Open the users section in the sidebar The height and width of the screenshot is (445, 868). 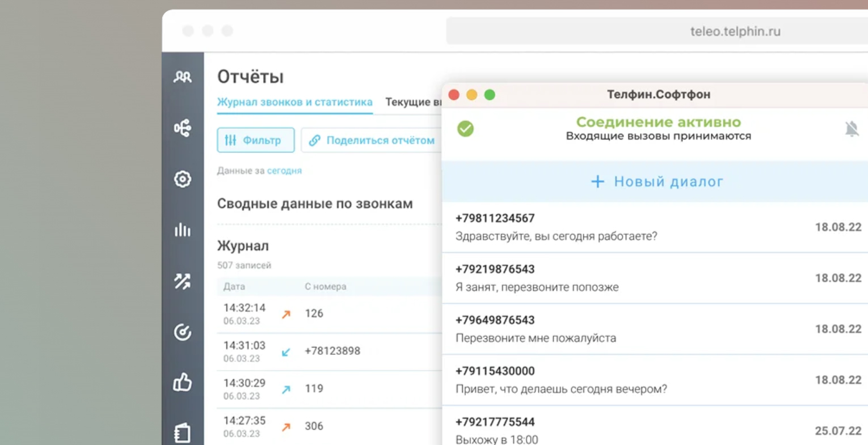coord(182,77)
